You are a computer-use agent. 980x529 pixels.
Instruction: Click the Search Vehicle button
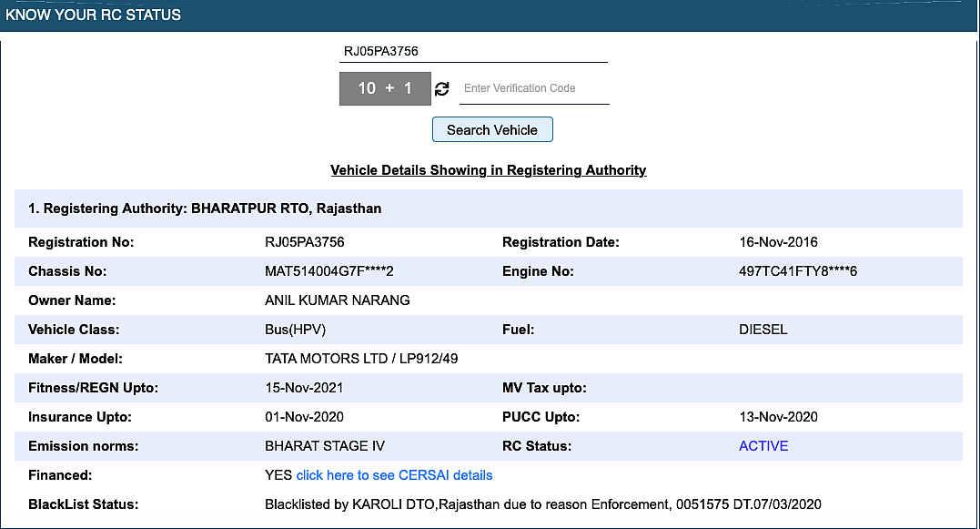492,129
